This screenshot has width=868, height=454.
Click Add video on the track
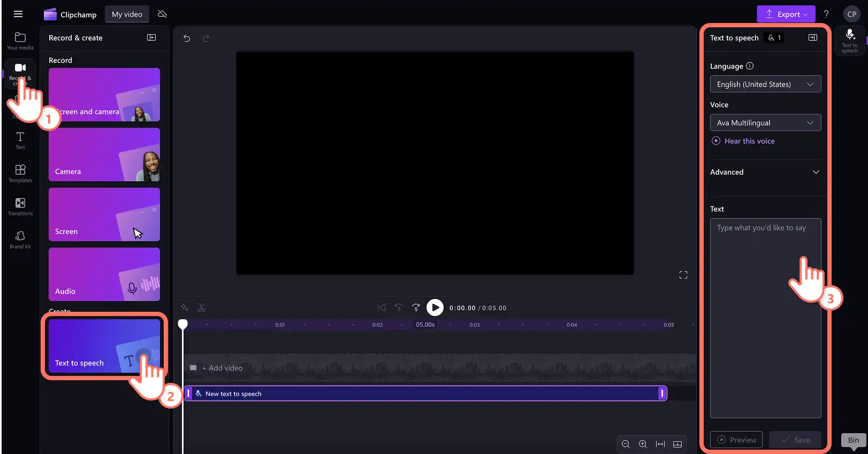222,368
